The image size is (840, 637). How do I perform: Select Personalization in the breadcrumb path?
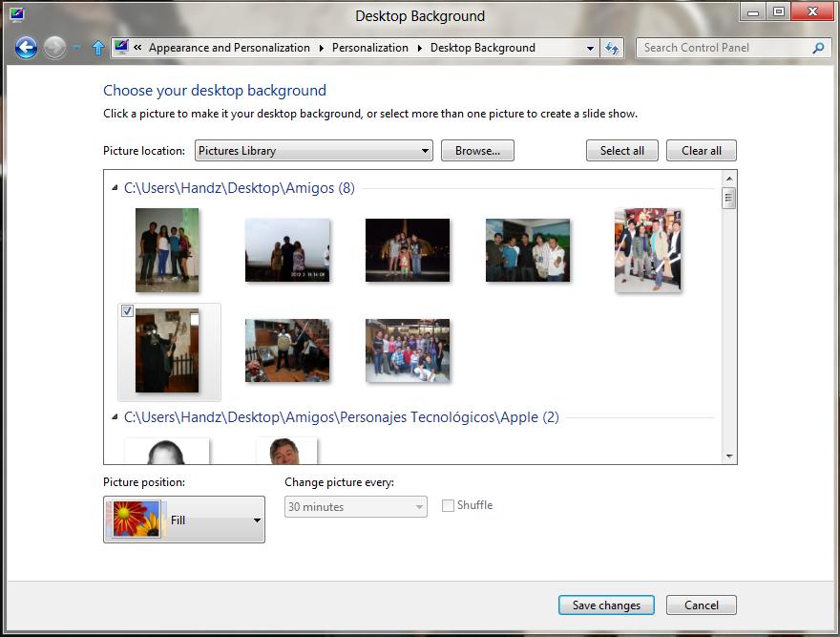pos(369,48)
